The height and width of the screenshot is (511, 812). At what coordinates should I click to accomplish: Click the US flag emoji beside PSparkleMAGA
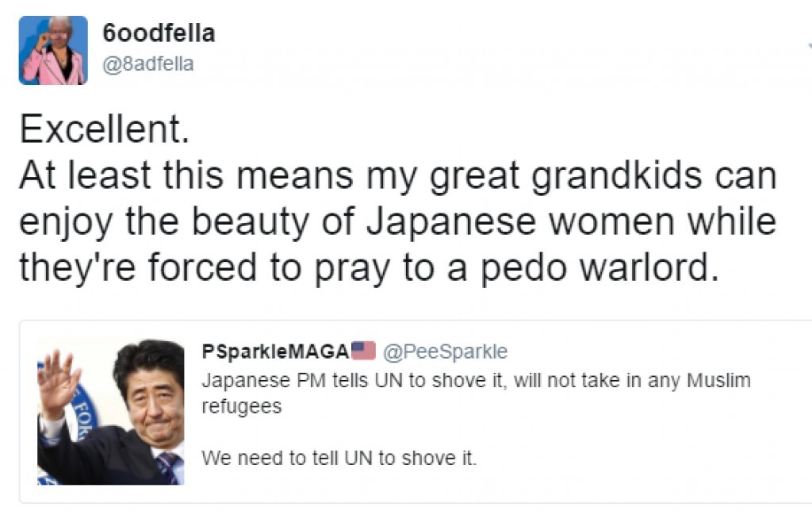click(x=363, y=350)
